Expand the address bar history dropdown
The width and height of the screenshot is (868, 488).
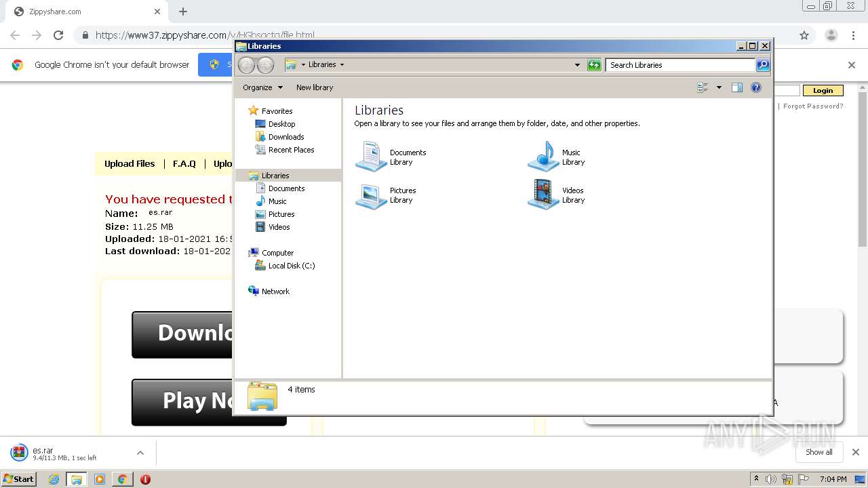[x=577, y=65]
